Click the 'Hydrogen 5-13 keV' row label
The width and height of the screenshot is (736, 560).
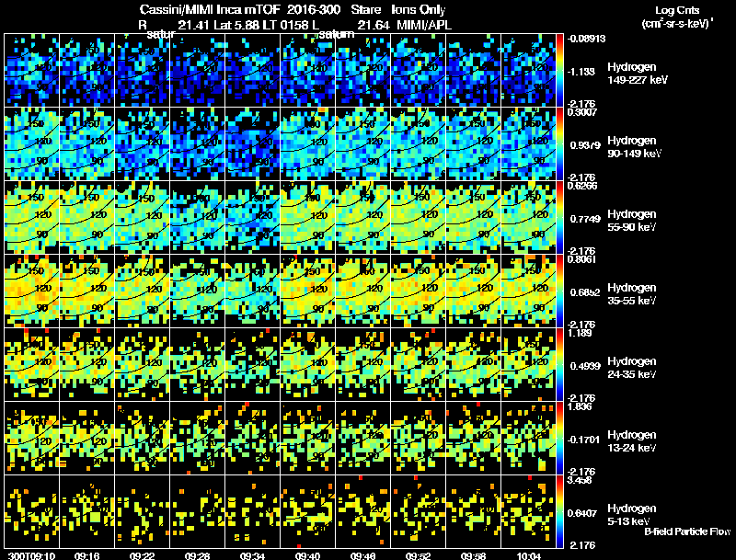(632, 515)
